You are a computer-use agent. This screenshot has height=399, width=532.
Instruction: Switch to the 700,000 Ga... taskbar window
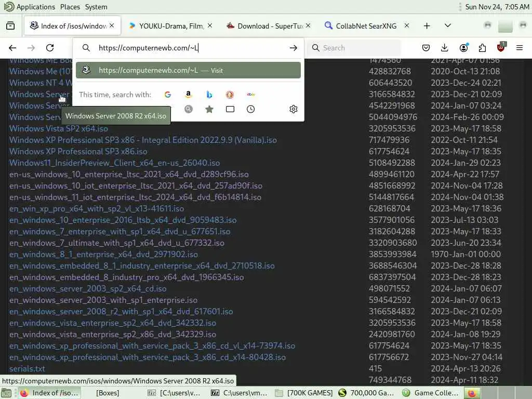click(367, 393)
